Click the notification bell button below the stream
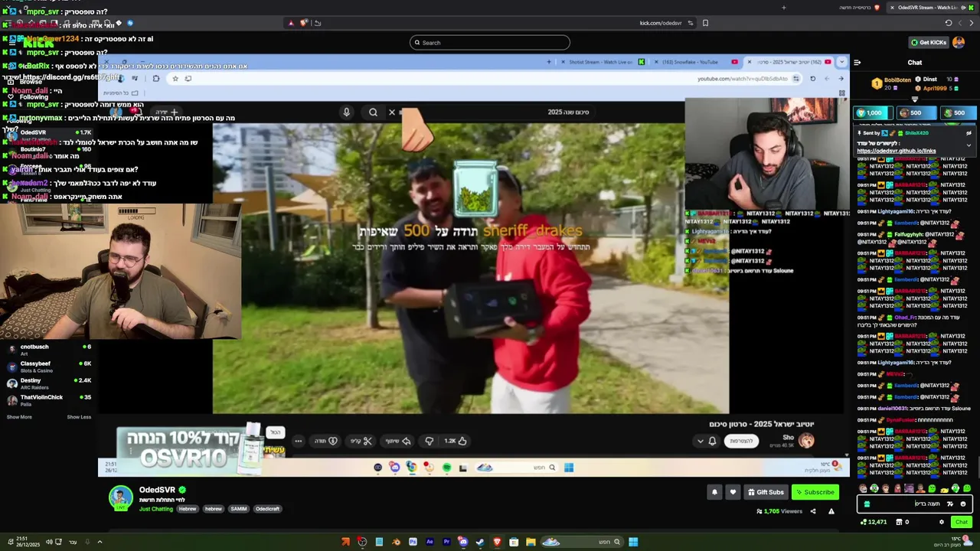Screen dimensions: 980x551 (714, 492)
